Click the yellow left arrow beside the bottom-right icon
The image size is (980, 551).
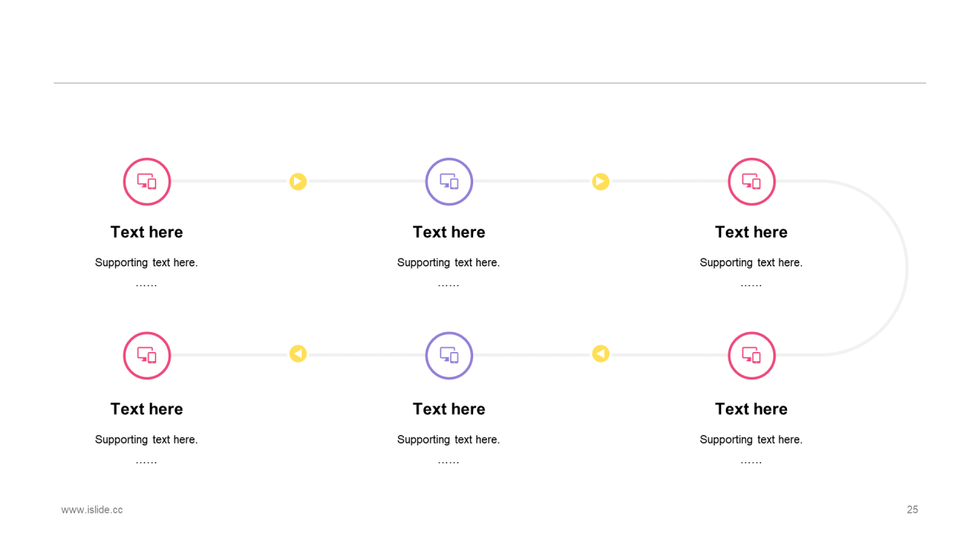coord(600,354)
